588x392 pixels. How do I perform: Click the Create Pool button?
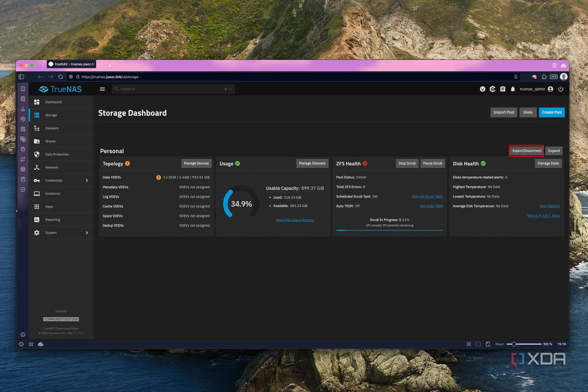coord(552,112)
